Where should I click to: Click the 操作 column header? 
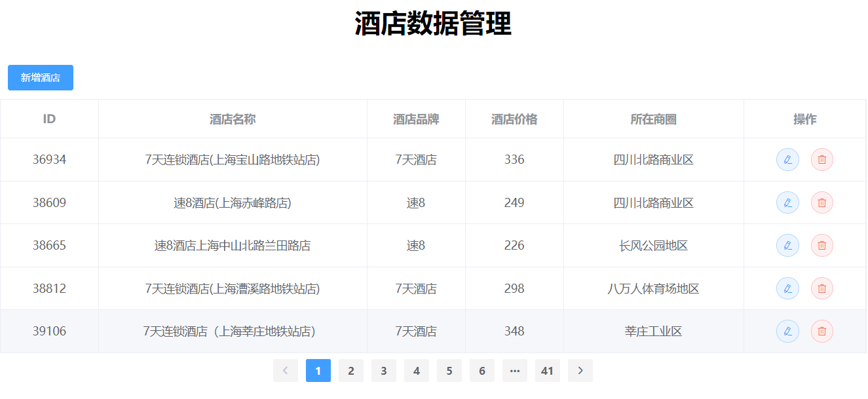[804, 119]
